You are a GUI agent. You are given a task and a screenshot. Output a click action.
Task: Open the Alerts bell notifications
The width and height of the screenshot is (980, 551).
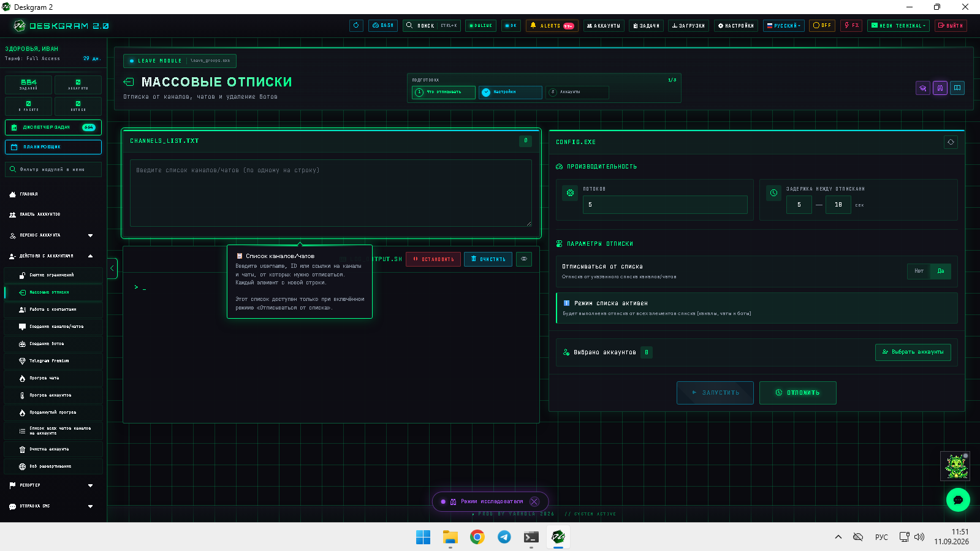pyautogui.click(x=552, y=26)
